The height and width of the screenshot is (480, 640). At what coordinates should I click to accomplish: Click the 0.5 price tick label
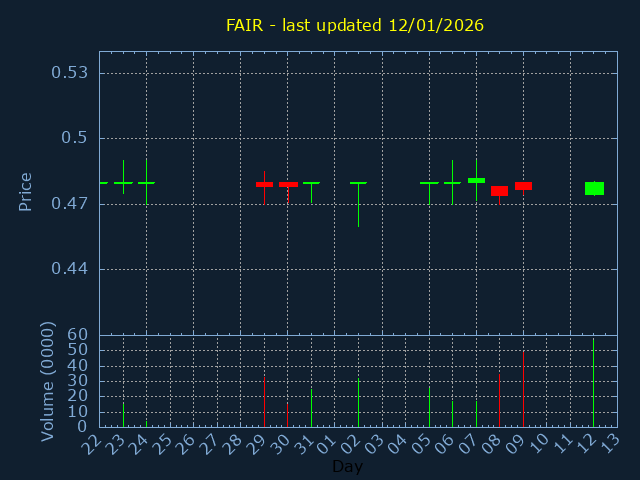(75, 138)
